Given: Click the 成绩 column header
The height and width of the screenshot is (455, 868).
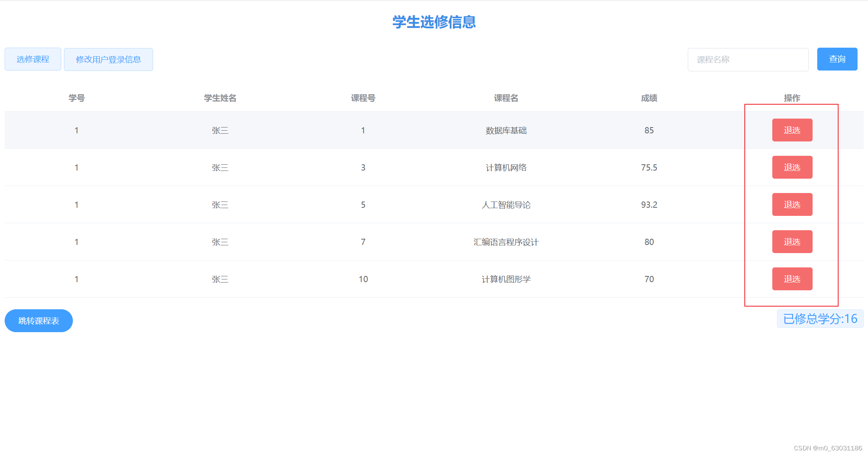Looking at the screenshot, I should (x=649, y=98).
